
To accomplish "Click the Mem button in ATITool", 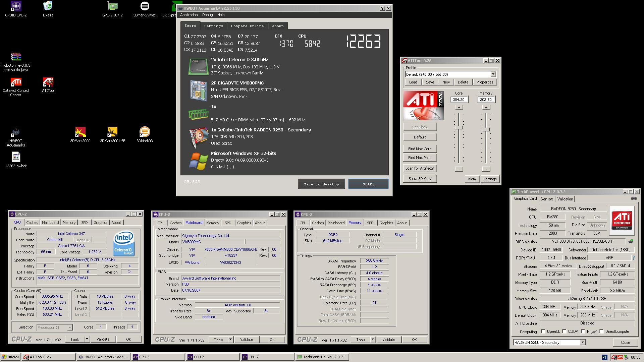I will click(x=472, y=179).
